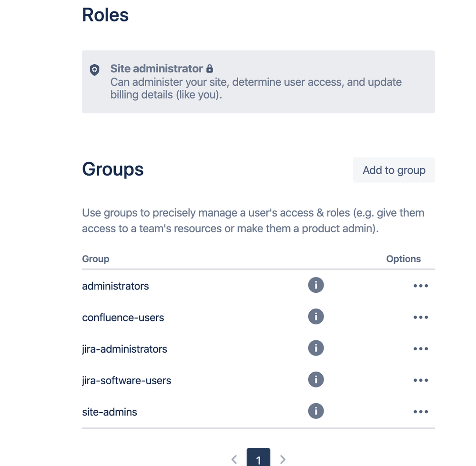View info icon for site-admins group

point(316,411)
